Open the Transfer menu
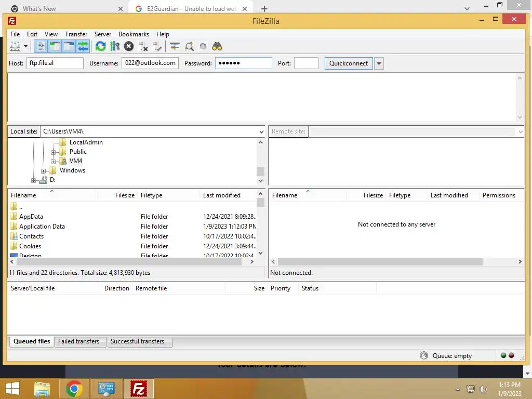The image size is (532, 399). 76,34
